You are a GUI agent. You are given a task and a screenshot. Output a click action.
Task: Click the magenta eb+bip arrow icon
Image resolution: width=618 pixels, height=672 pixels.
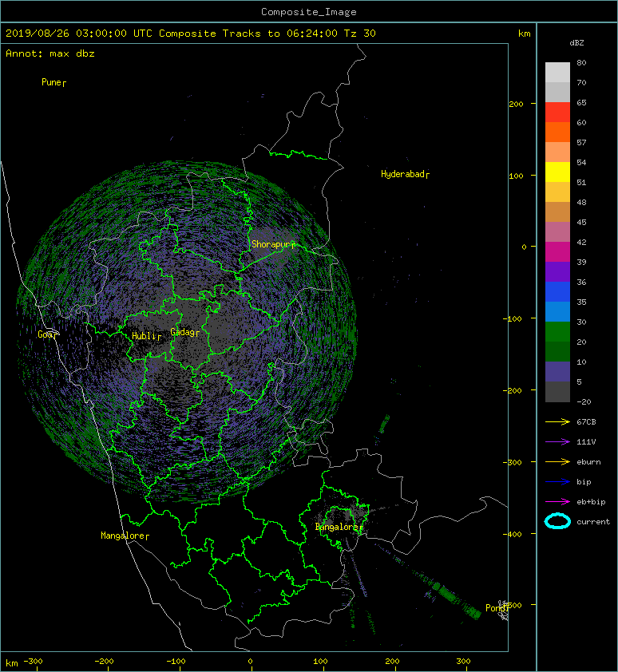[x=557, y=502]
